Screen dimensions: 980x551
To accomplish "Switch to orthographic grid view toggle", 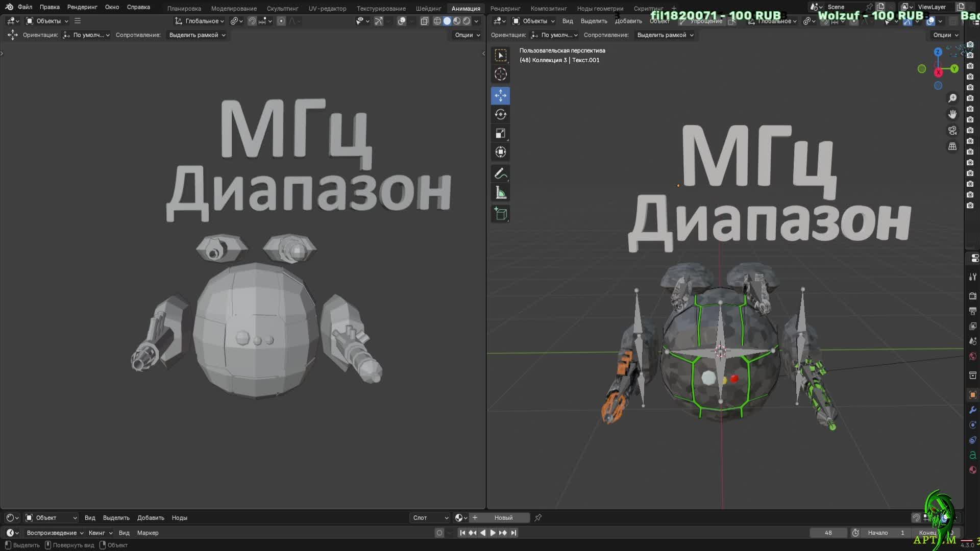I will coord(952,146).
